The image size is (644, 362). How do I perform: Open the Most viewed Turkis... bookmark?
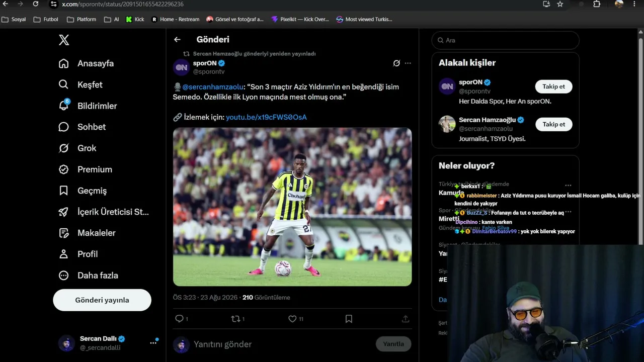click(364, 20)
